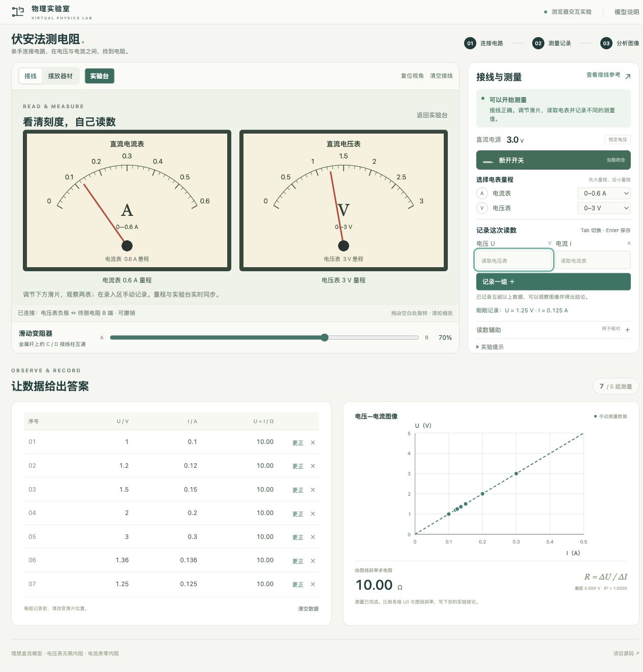Click the 记录一组 + button
The width and height of the screenshot is (643, 672).
(553, 281)
